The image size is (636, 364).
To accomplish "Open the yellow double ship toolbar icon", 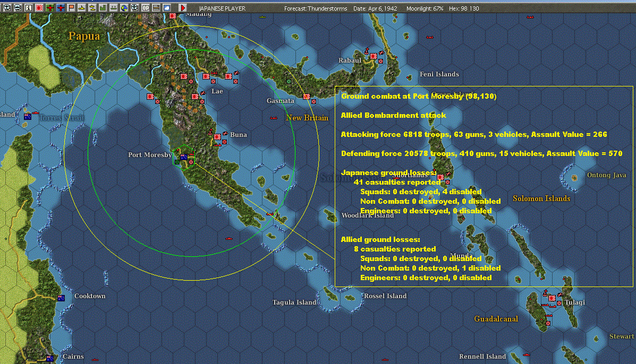I will (x=92, y=7).
